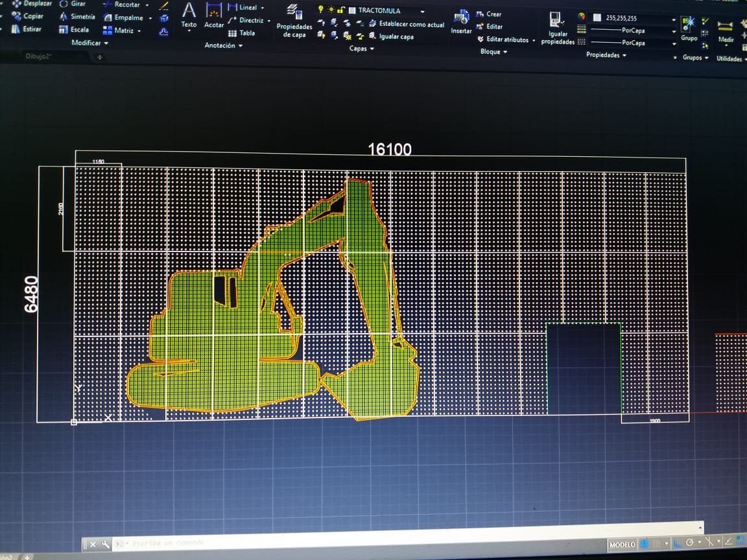Open Propiedades de capa panel
Screen dimensions: 747x560
click(x=294, y=21)
